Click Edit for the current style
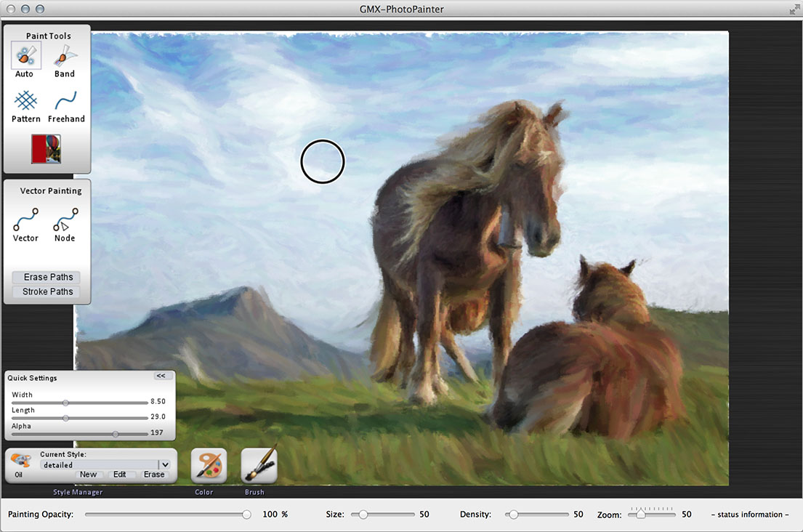This screenshot has width=803, height=532. (119, 475)
